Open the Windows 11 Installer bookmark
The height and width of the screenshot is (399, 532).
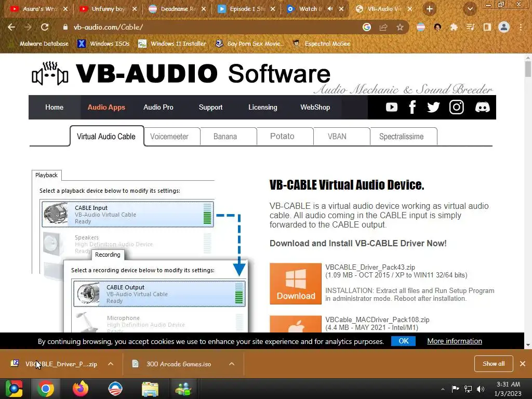tap(172, 44)
